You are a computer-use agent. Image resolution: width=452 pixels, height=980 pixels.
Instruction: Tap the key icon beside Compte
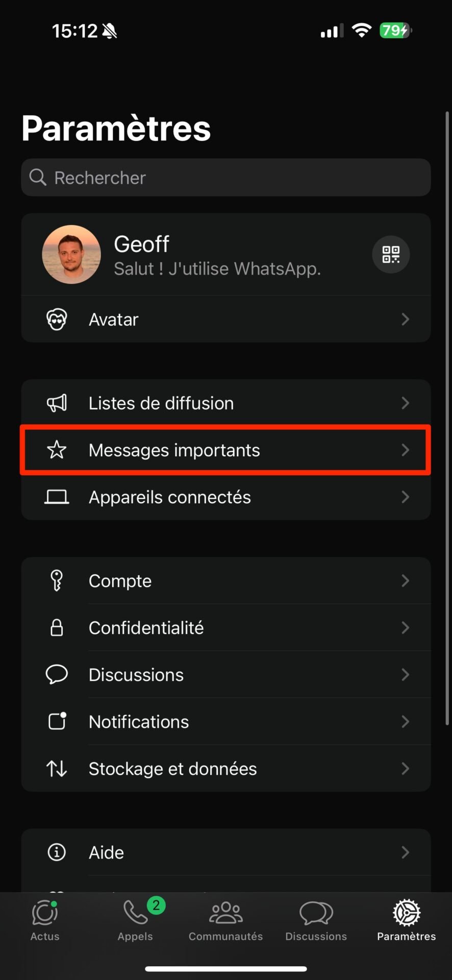tap(57, 581)
